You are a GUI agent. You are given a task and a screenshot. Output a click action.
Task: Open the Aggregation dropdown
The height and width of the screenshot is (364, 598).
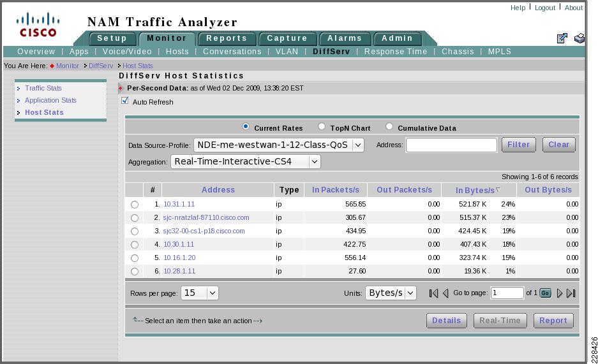pyautogui.click(x=246, y=161)
